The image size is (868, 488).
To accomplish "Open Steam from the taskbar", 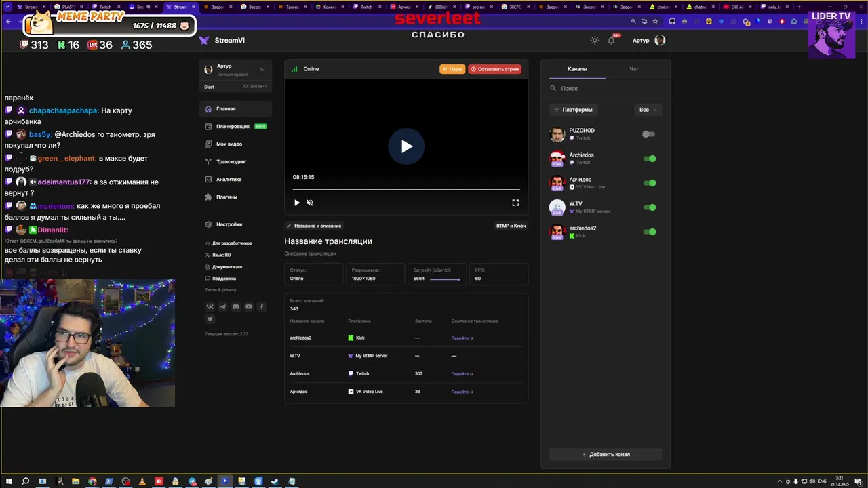I will [x=275, y=481].
